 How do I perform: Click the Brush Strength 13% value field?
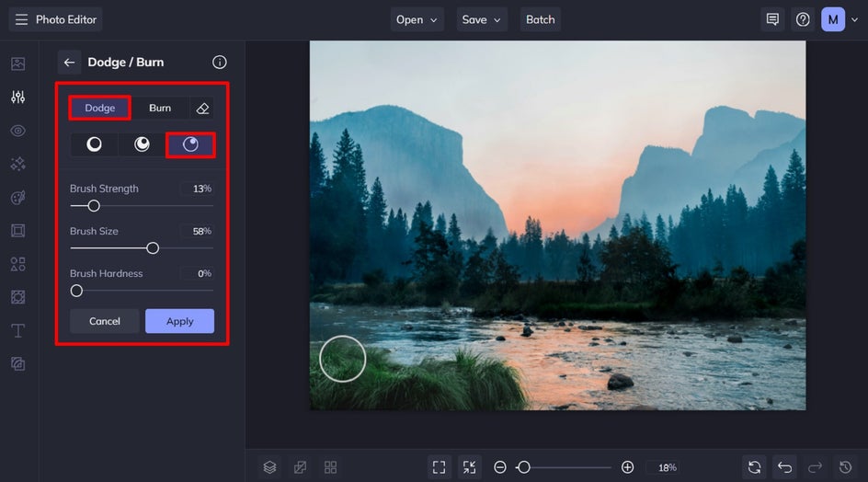coord(197,189)
